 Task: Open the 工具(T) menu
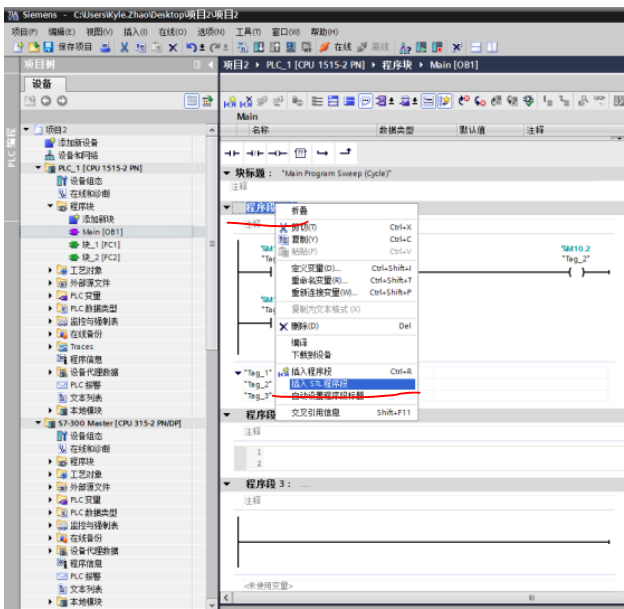pyautogui.click(x=248, y=32)
